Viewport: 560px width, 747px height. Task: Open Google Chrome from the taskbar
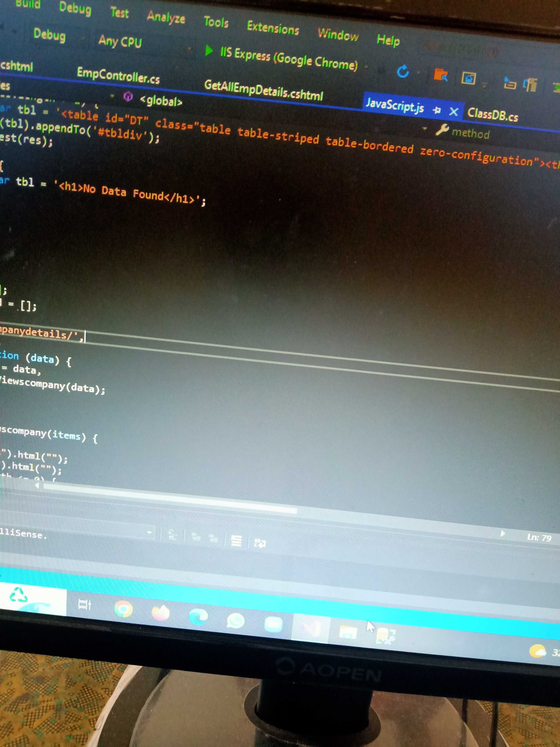click(123, 609)
